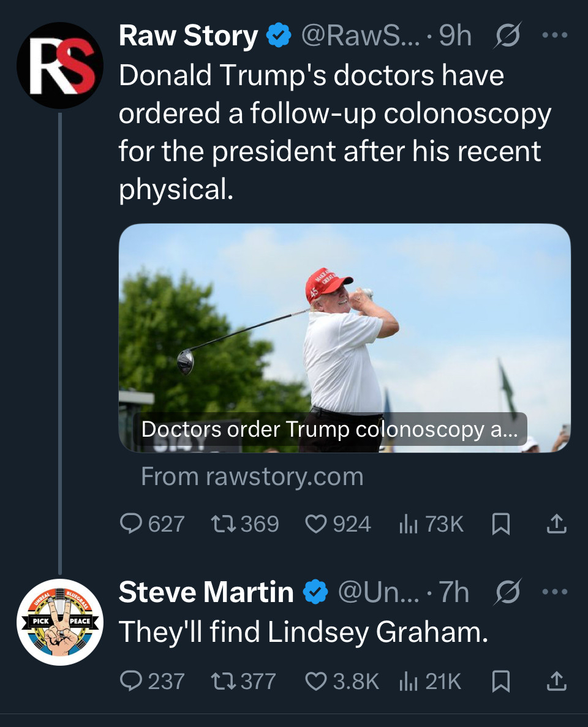Open the Raw Story account name

point(188,37)
